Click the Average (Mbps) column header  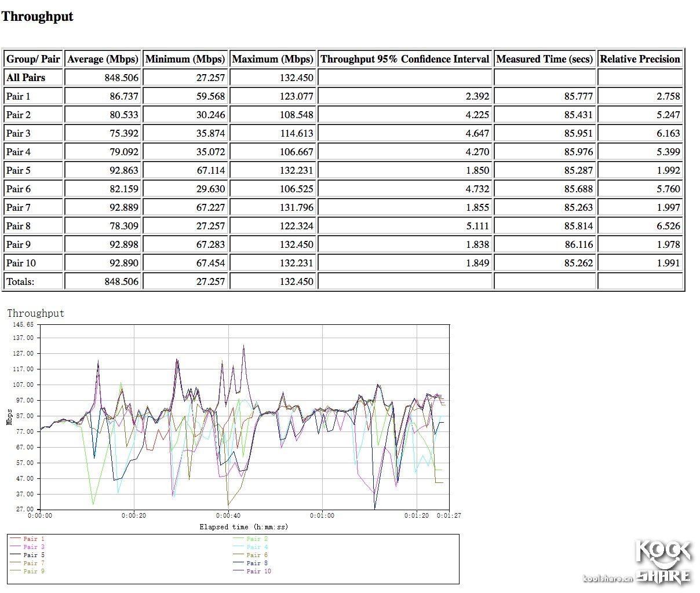point(103,59)
